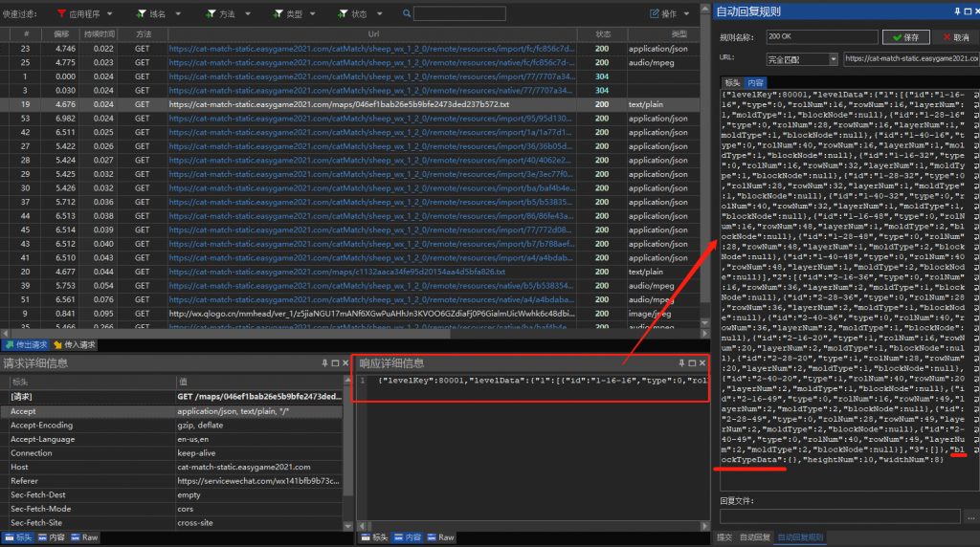Switch to 标头 tab in auto-reply rule

click(x=732, y=83)
